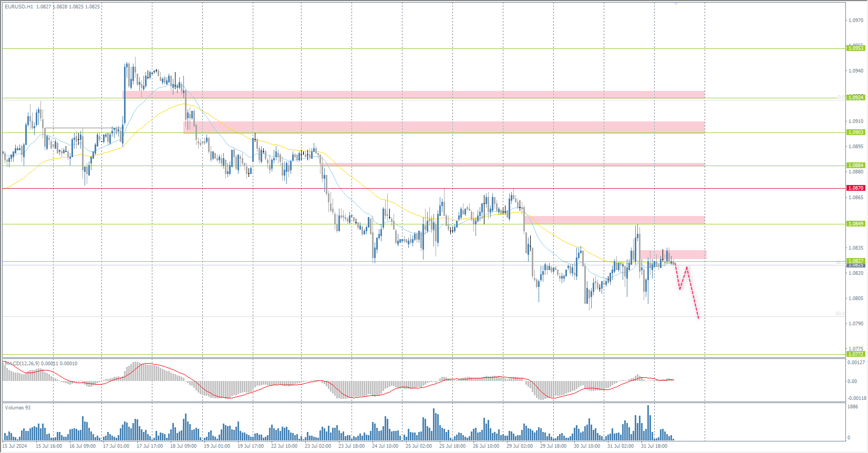Select the pink zone just above the 1.0849 line
The width and height of the screenshot is (868, 453).
tap(615, 220)
